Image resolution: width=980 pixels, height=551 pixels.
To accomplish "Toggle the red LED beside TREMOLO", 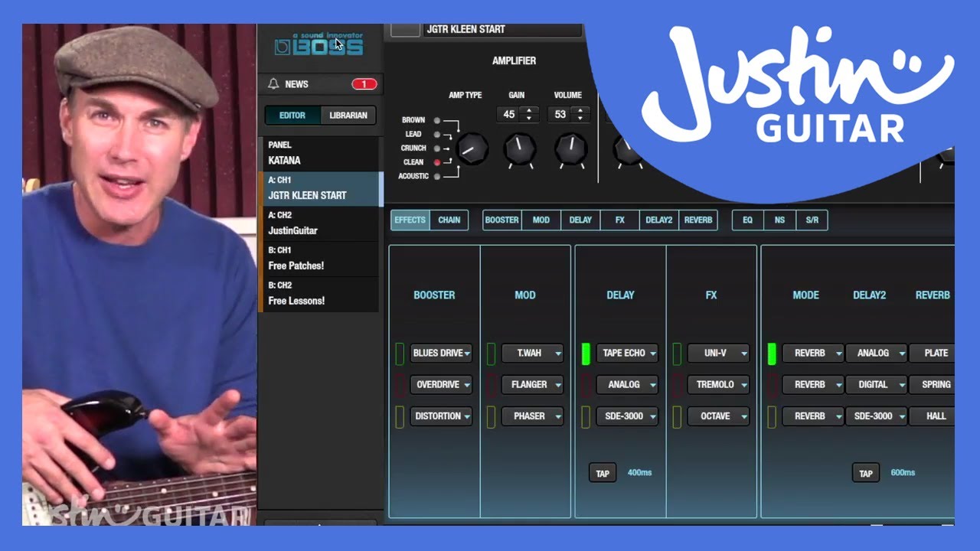I will [677, 385].
